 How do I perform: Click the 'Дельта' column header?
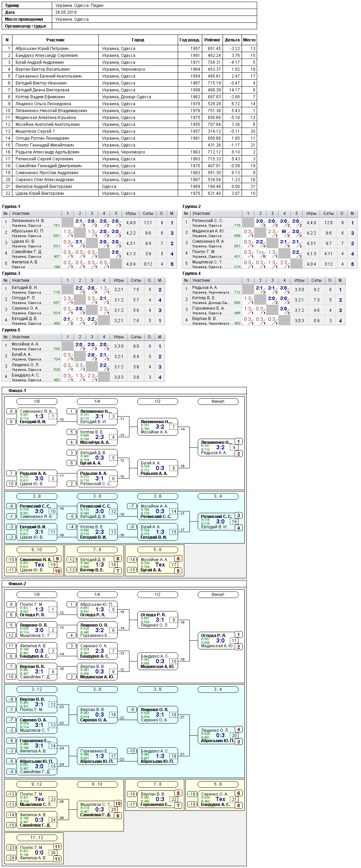coord(232,40)
